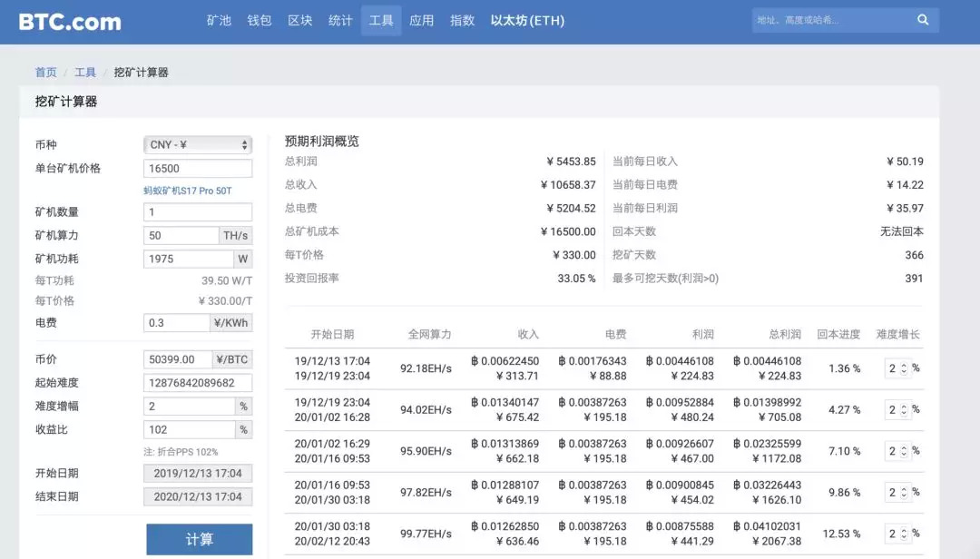The width and height of the screenshot is (980, 559).
Task: Focus the 电费 electricity cost field
Action: tap(177, 323)
